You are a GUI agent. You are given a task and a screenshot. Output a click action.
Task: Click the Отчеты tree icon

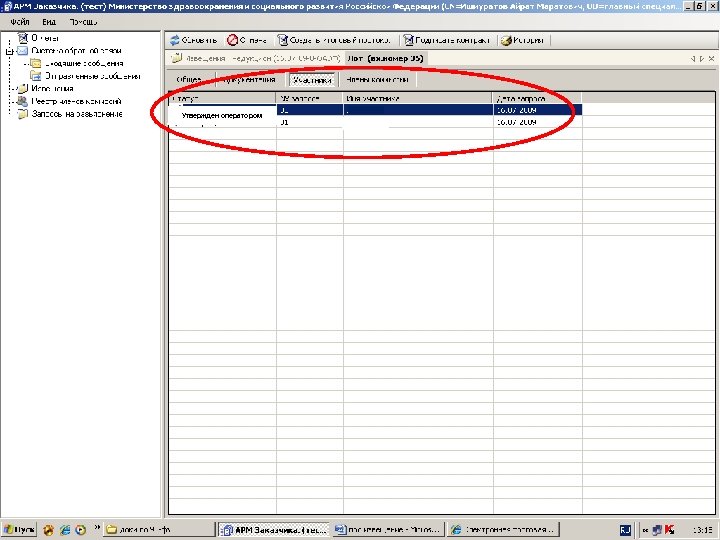(22, 38)
